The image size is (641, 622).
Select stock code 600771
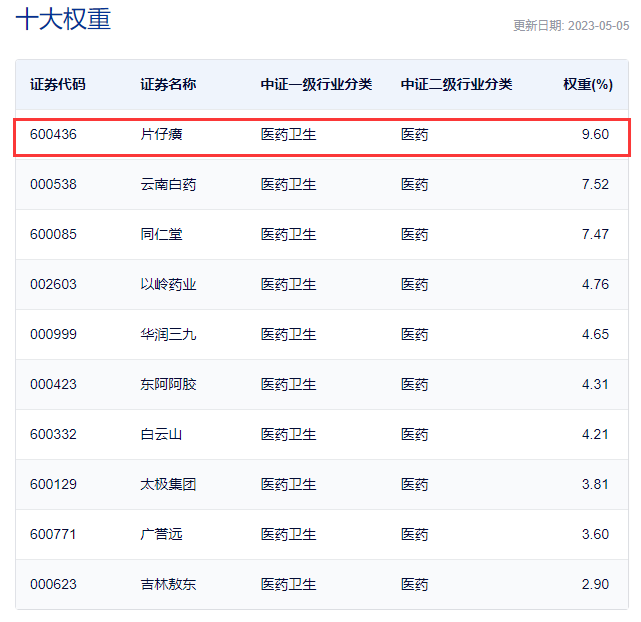click(53, 534)
